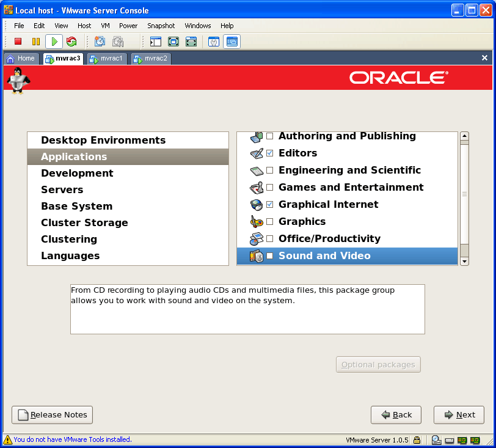
Task: Open the Snapshot menu
Action: click(161, 26)
